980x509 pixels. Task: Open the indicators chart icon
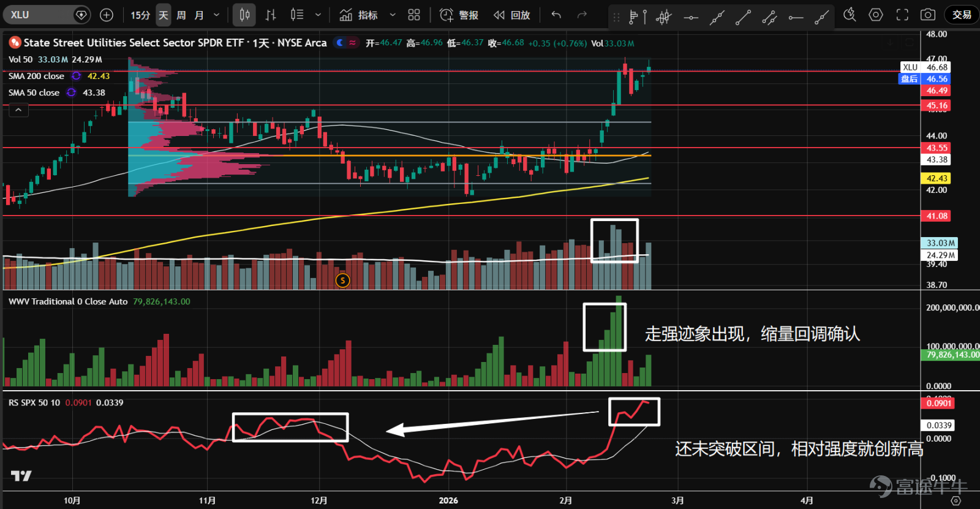346,15
